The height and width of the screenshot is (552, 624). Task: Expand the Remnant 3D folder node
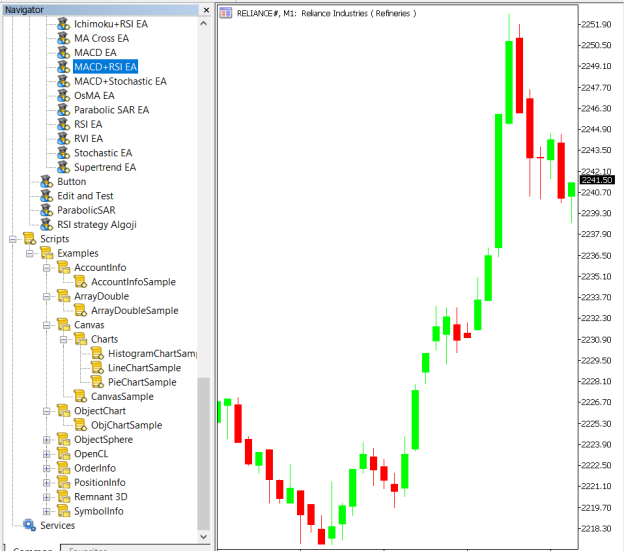pyautogui.click(x=47, y=497)
